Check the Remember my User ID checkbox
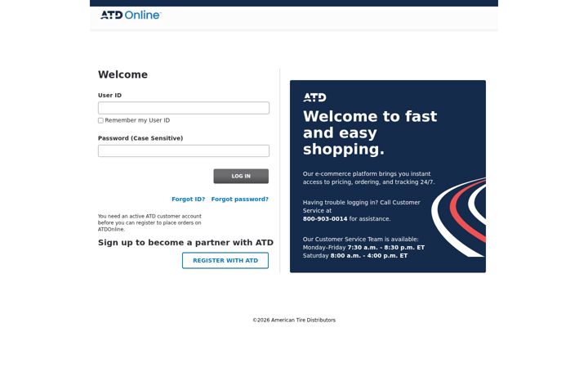The width and height of the screenshot is (588, 368). point(100,120)
